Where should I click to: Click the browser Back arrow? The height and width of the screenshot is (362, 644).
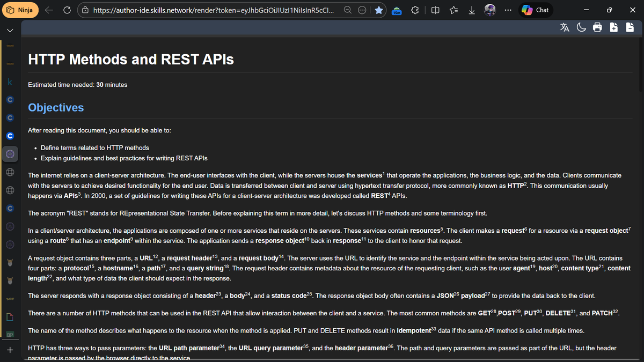[x=48, y=10]
